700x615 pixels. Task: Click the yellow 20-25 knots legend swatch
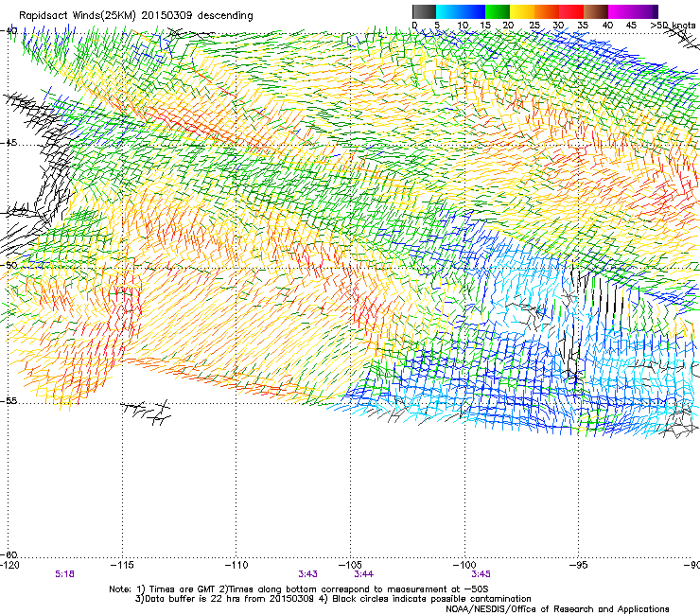[x=522, y=11]
